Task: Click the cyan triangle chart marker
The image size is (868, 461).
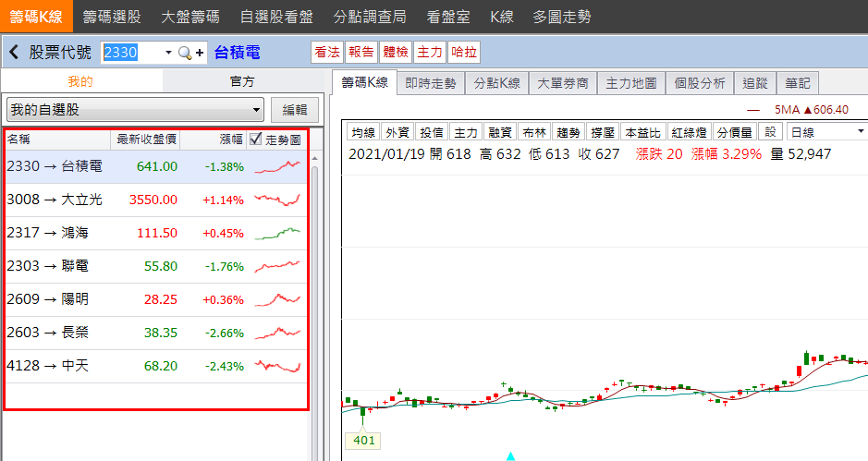Action: 510,456
